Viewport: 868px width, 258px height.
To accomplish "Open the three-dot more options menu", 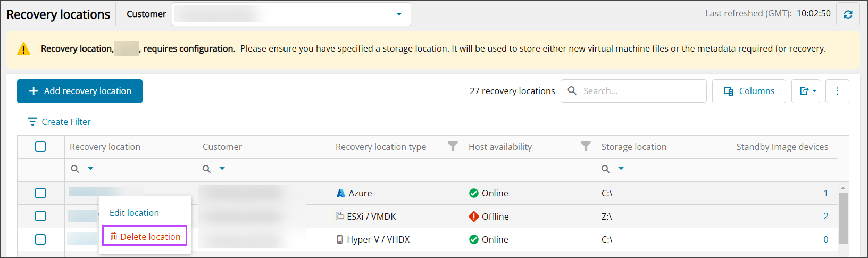I will point(837,91).
